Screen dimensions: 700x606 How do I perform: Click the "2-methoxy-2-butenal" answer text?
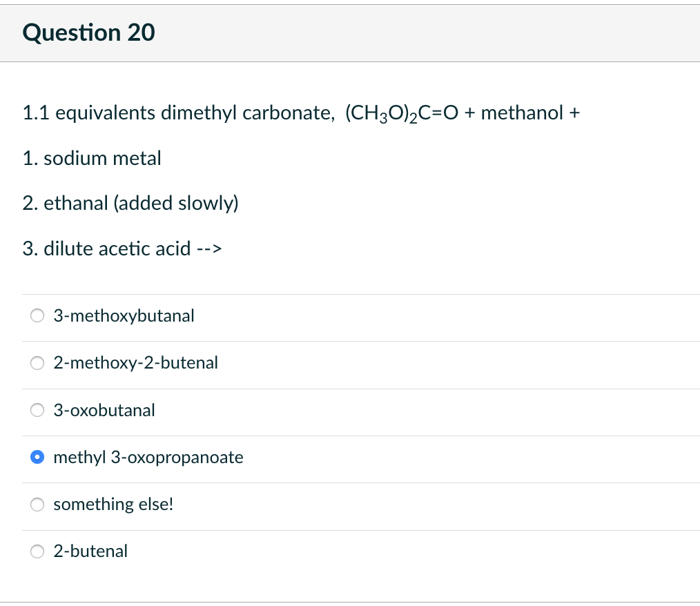[x=136, y=363]
